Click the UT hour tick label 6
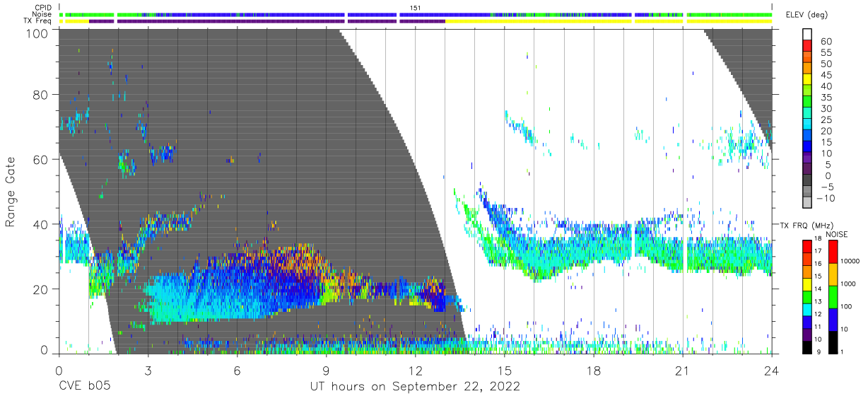868x401 pixels. click(237, 371)
